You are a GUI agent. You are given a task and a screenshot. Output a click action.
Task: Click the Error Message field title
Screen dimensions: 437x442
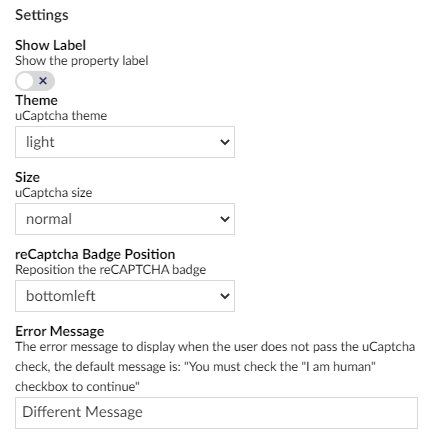[60, 331]
